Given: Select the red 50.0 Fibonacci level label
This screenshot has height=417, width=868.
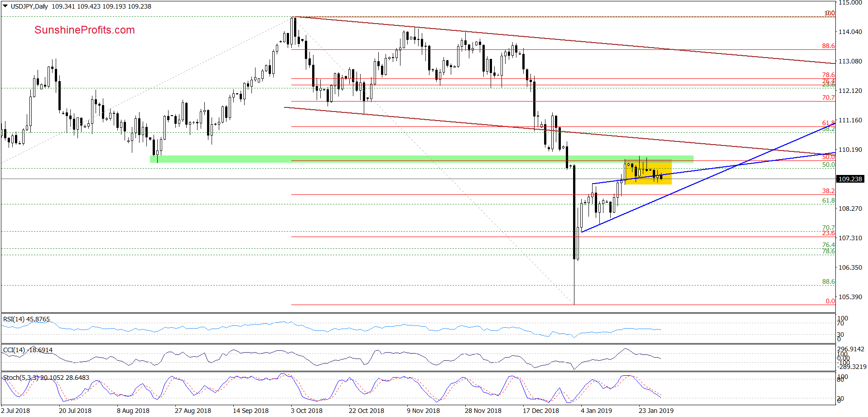Looking at the screenshot, I should click(829, 157).
